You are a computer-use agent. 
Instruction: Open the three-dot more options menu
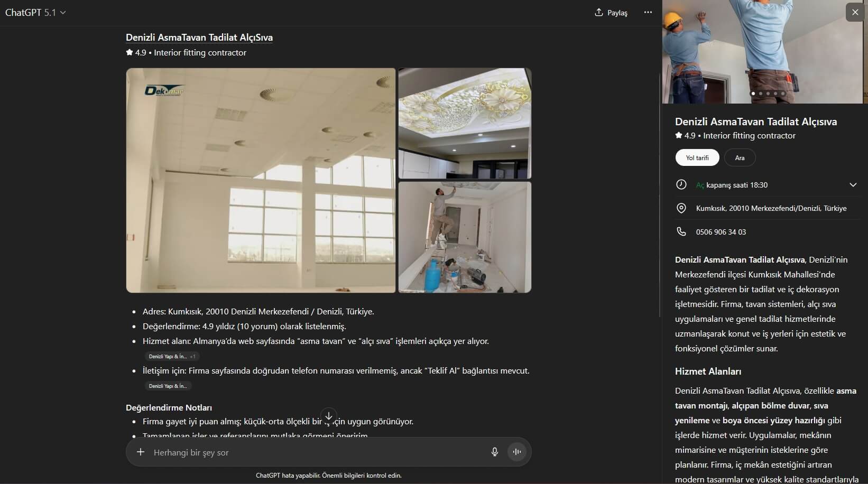(x=648, y=12)
